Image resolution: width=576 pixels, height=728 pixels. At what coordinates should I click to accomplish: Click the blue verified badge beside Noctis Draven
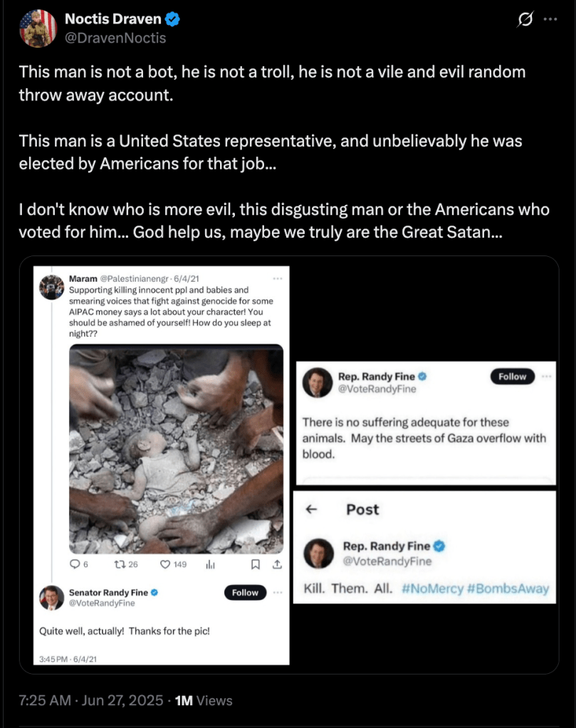[x=172, y=19]
